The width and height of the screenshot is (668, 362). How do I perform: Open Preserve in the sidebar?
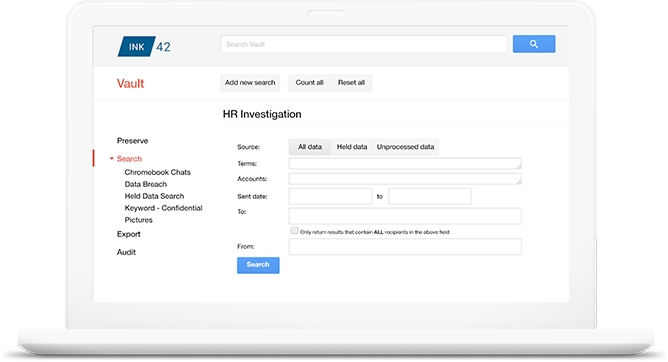tap(132, 141)
